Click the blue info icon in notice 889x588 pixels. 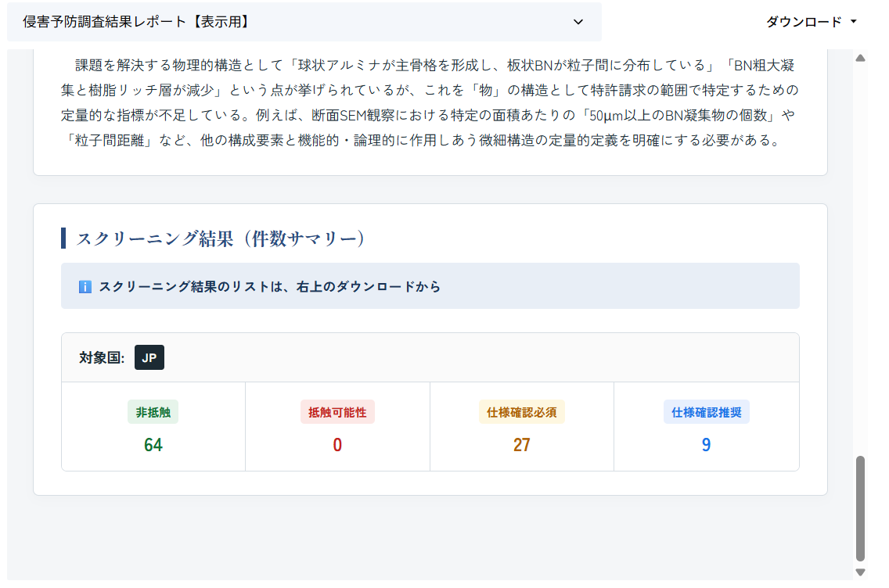(x=85, y=287)
